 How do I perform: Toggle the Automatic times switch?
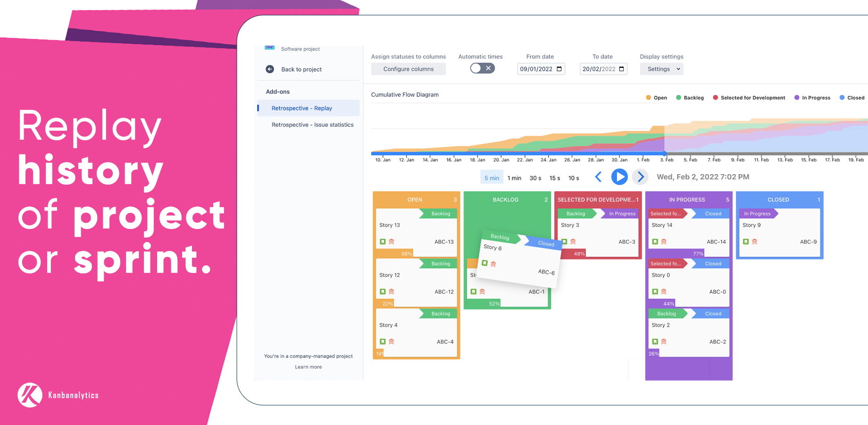point(482,68)
